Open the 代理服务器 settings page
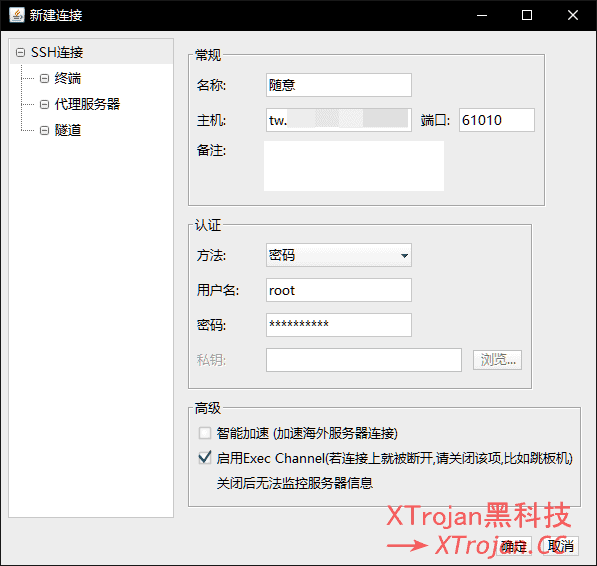This screenshot has width=597, height=566. (87, 104)
